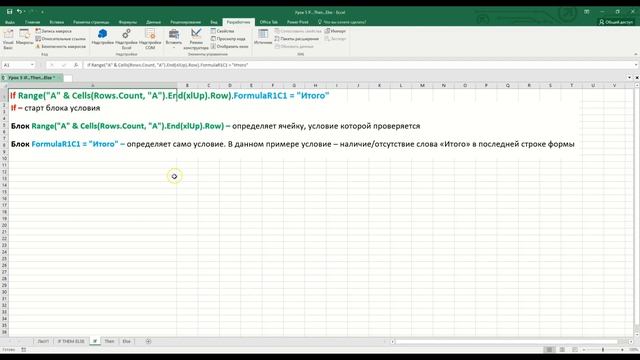Open the Macros dialog from the ribbon
The width and height of the screenshot is (640, 360).
coord(24,37)
